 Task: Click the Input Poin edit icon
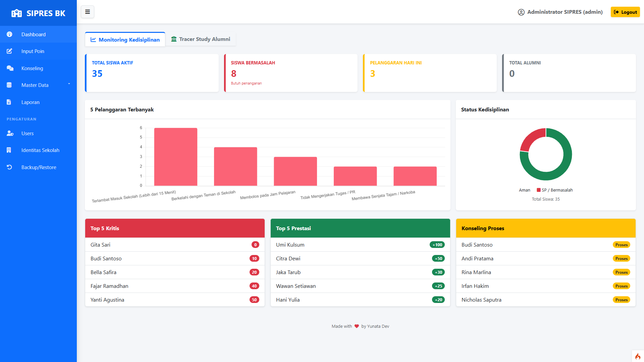pyautogui.click(x=9, y=51)
